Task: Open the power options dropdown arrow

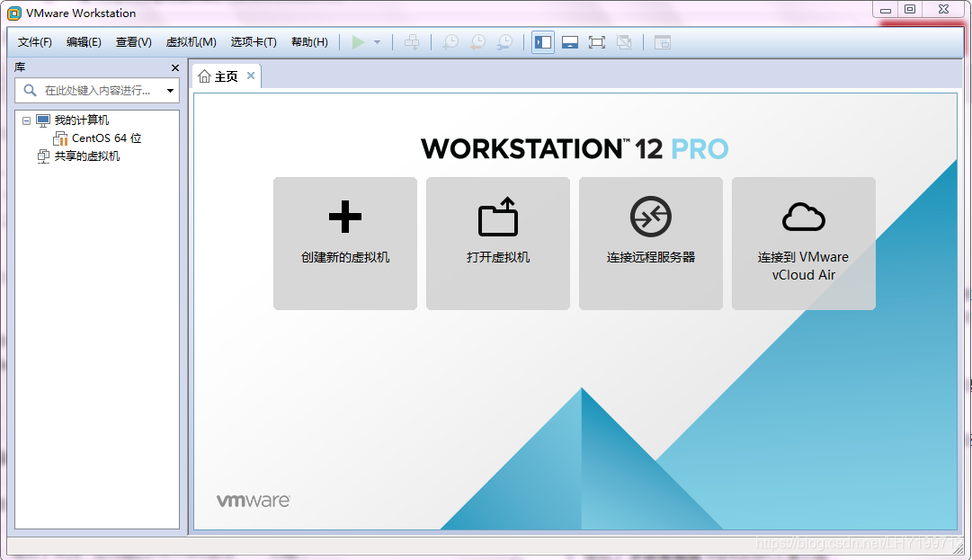Action: pyautogui.click(x=377, y=42)
